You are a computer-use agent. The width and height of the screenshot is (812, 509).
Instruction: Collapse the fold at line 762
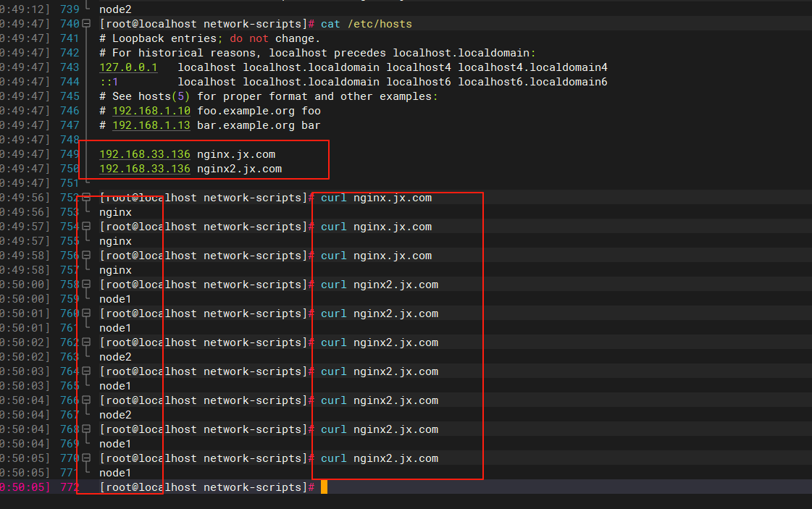[86, 342]
